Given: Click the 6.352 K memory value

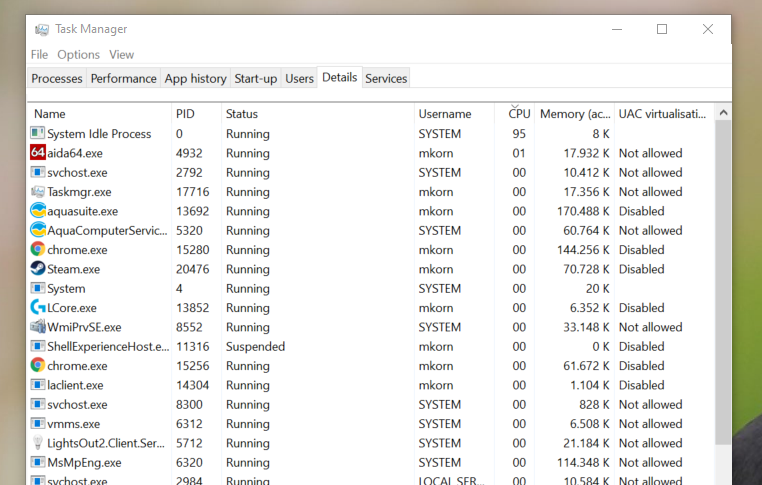Looking at the screenshot, I should click(589, 308).
